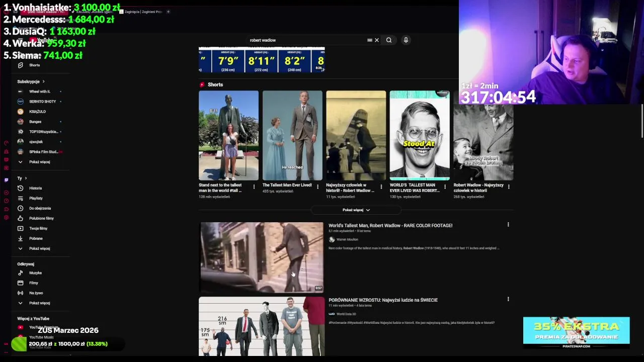Play the 'Stand next to the tallest man' short

228,135
